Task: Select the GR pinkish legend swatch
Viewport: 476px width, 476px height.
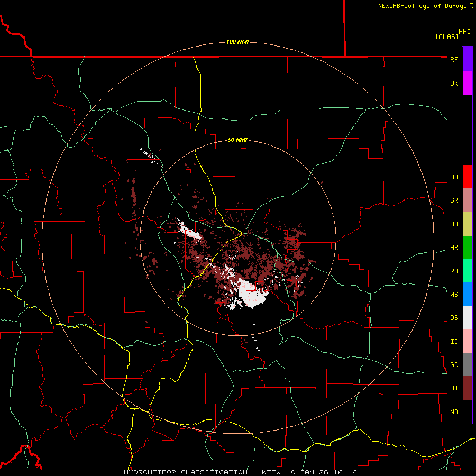Action: click(467, 200)
